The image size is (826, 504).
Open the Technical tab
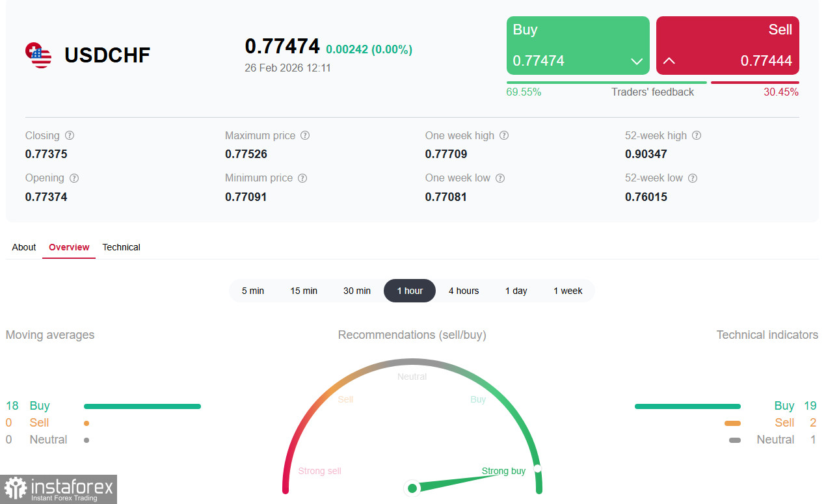click(122, 247)
